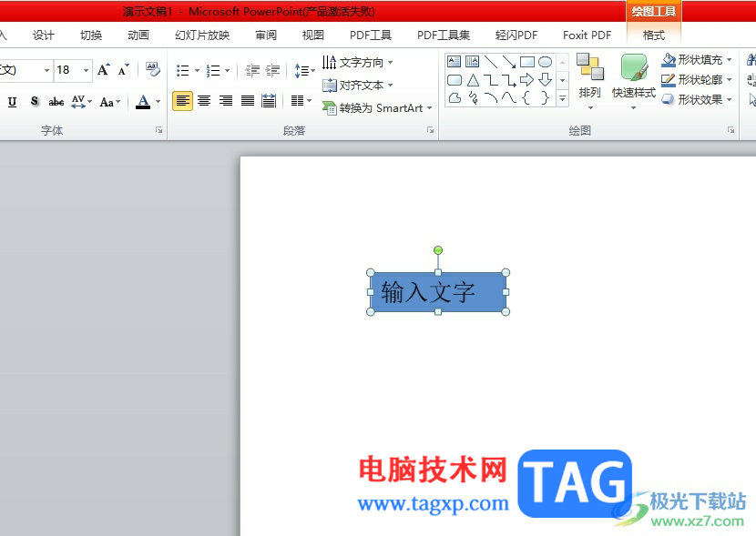Switch to the 切换 tab
Screen dimensions: 756x536
91,35
